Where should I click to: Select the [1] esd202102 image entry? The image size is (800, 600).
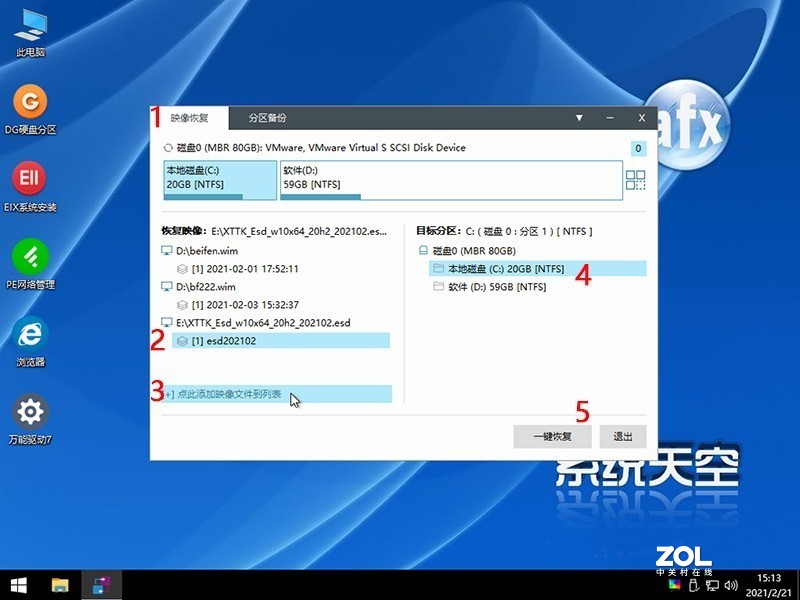coord(281,341)
